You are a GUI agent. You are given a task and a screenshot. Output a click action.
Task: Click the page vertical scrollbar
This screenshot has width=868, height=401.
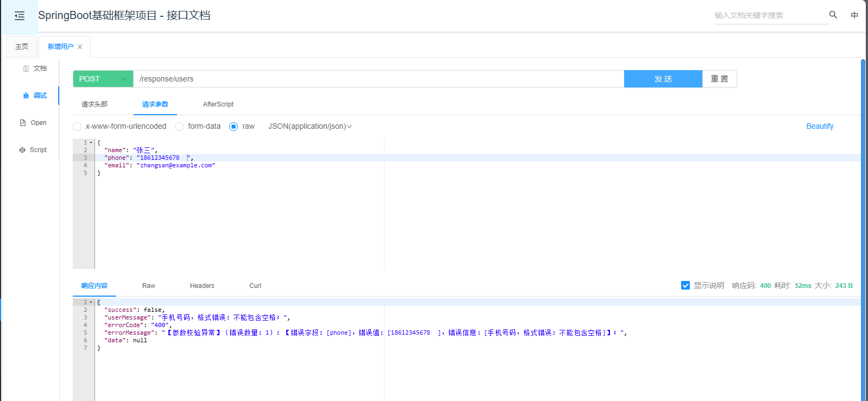863,229
